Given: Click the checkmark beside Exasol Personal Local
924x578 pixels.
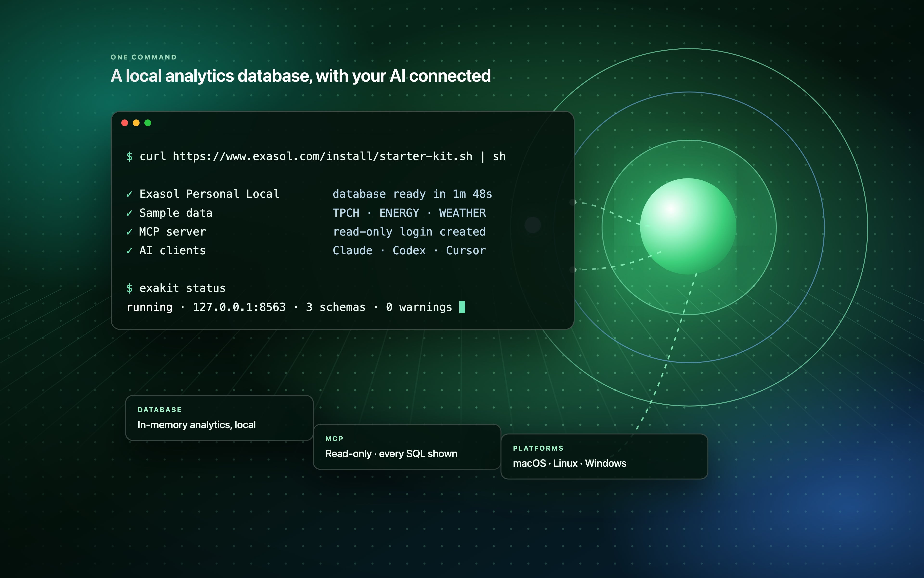Looking at the screenshot, I should [x=129, y=194].
